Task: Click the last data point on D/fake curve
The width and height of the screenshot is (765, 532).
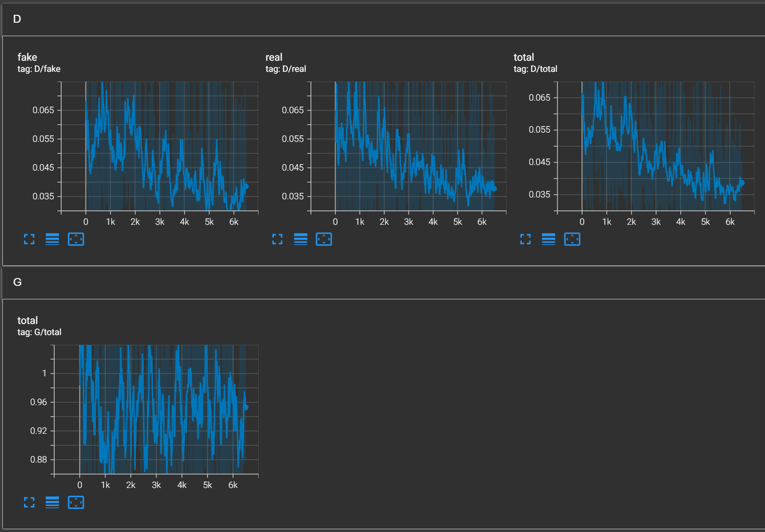Action: 246,186
